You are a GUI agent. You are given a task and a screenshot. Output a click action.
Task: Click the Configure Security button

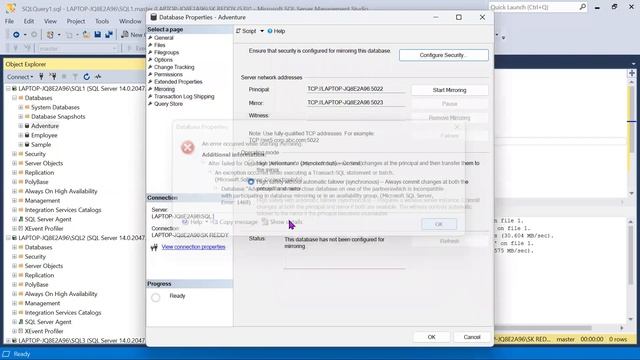click(x=444, y=55)
